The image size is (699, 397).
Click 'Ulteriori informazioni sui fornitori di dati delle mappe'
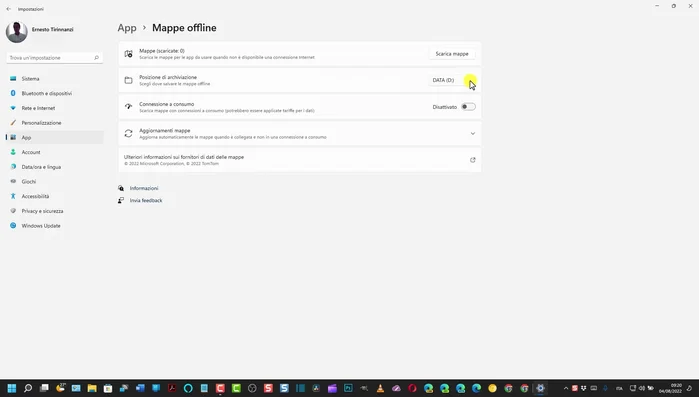click(184, 157)
